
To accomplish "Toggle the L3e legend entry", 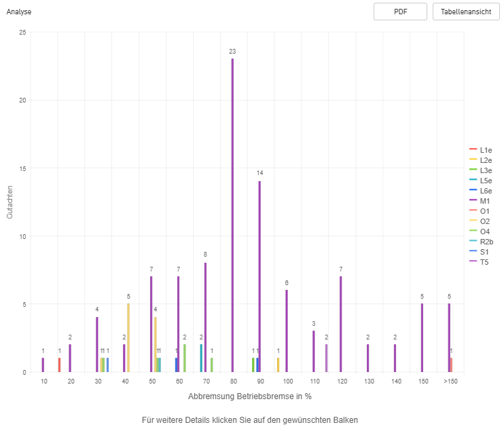I will [486, 170].
